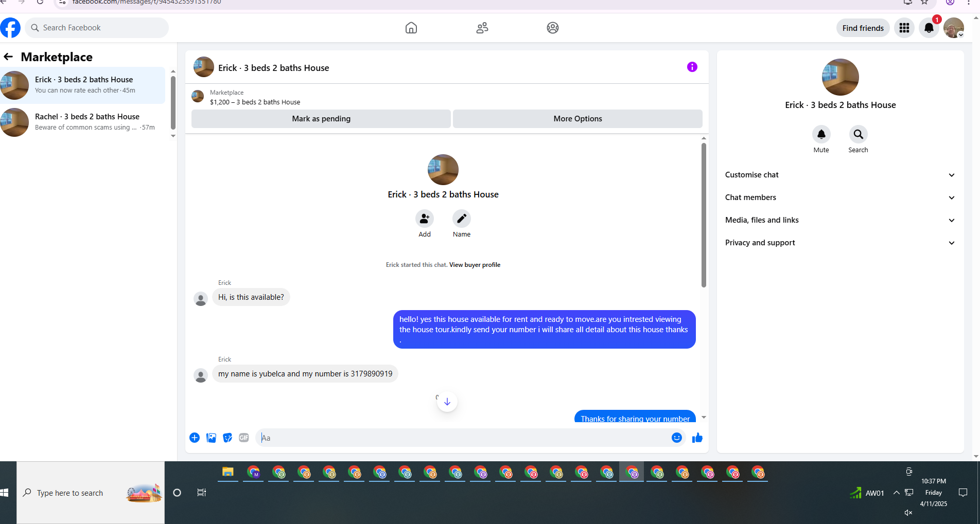The width and height of the screenshot is (980, 524).
Task: Open the Groups icon in top navigation
Action: coord(552,28)
